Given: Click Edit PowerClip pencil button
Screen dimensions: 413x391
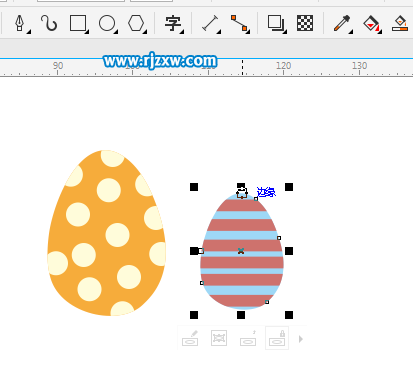Looking at the screenshot, I should click(190, 338).
